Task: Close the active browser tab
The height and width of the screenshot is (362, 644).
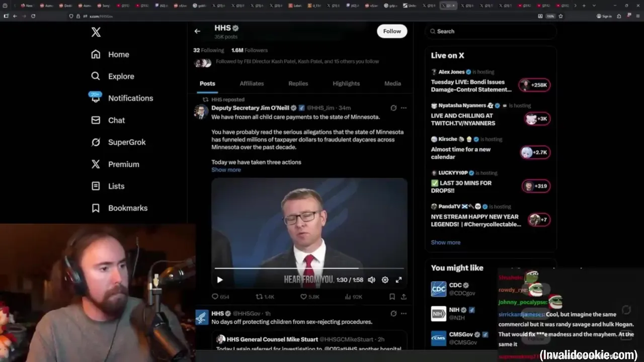Action: 453,6
